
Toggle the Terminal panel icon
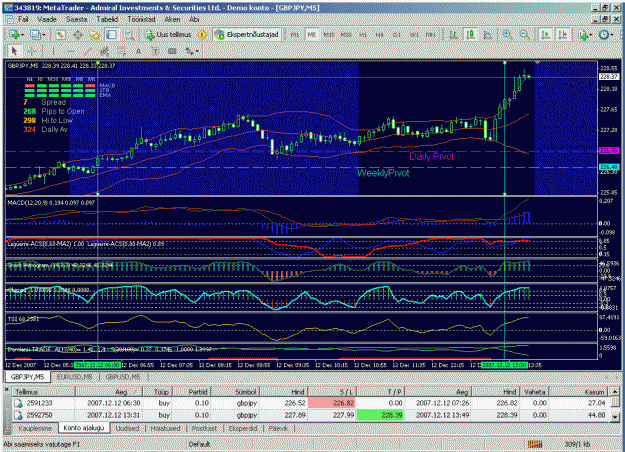click(112, 35)
